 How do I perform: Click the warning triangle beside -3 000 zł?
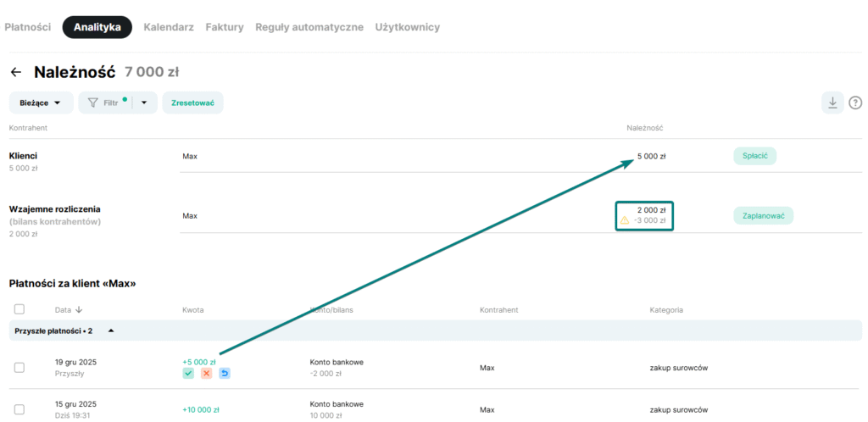(625, 220)
